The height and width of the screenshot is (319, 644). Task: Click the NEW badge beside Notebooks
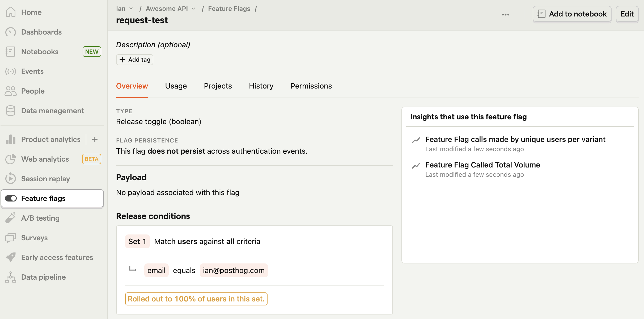[x=92, y=52]
